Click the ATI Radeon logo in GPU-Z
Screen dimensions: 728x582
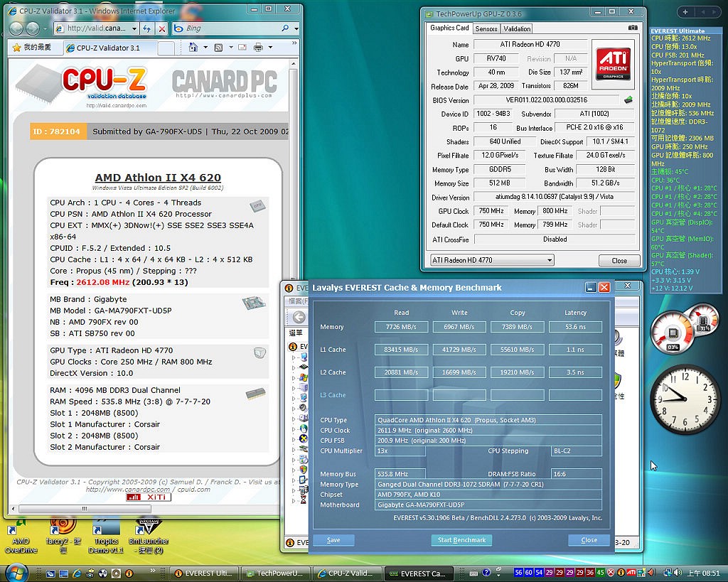tap(613, 65)
